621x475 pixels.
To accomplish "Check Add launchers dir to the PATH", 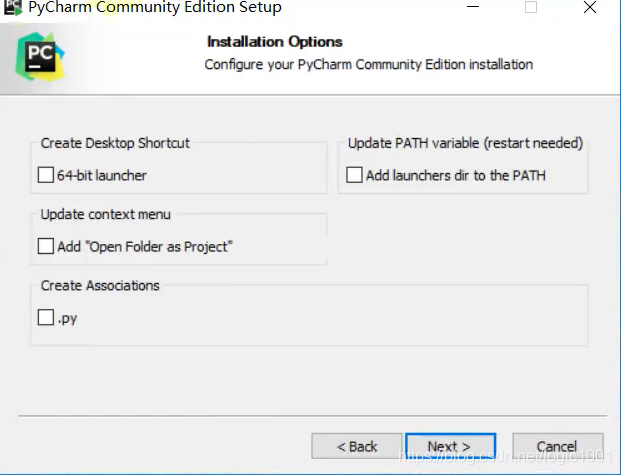I will click(354, 175).
